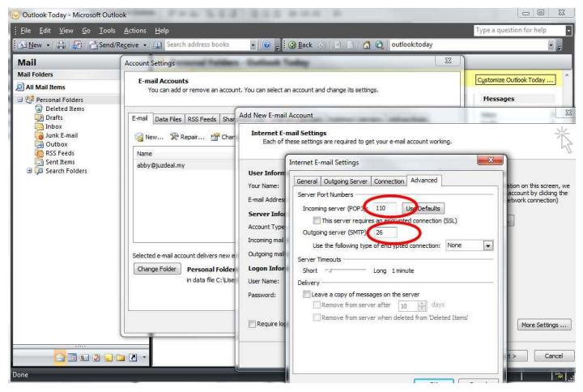Click Repair... in Account Settings

tap(187, 137)
